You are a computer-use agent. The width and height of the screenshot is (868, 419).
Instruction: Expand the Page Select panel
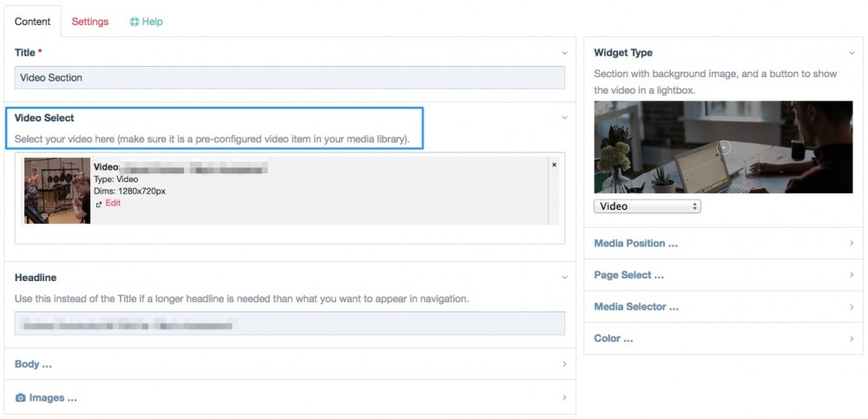(x=852, y=275)
